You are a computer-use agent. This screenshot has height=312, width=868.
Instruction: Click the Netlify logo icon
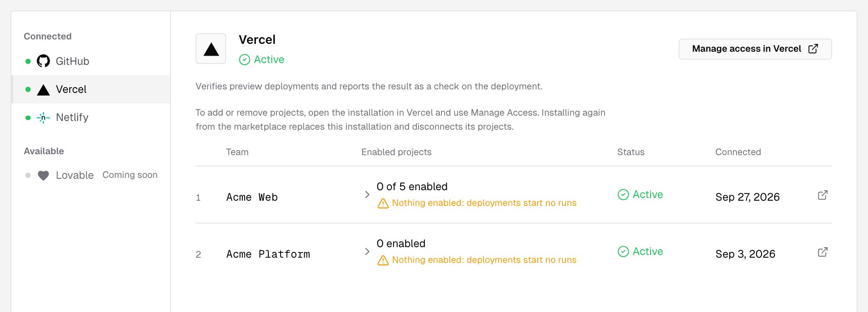point(43,117)
